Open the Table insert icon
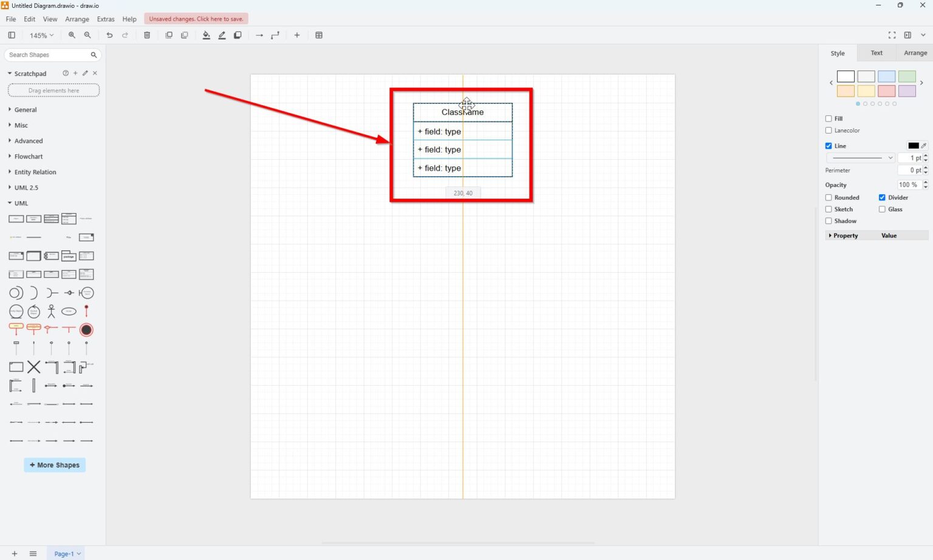 (320, 35)
